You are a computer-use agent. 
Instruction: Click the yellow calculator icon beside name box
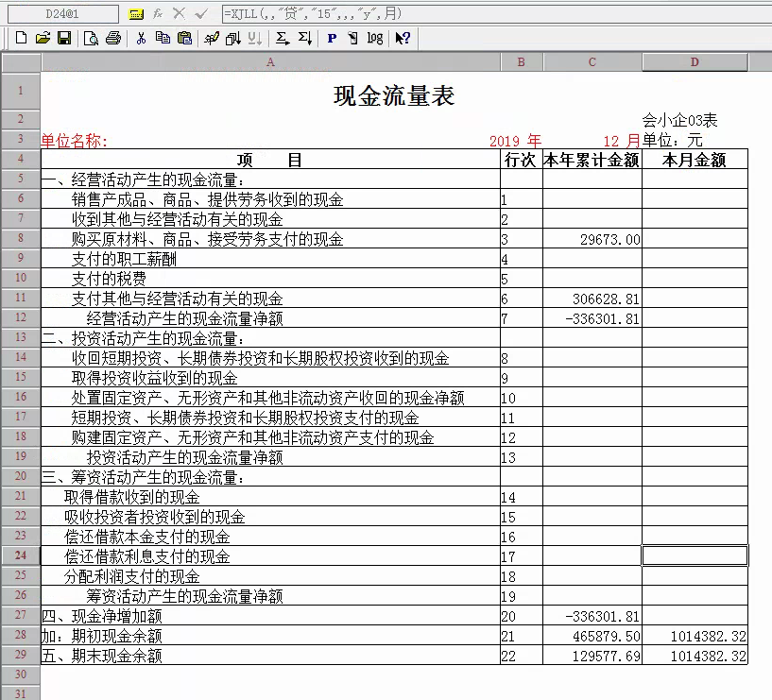pos(136,14)
